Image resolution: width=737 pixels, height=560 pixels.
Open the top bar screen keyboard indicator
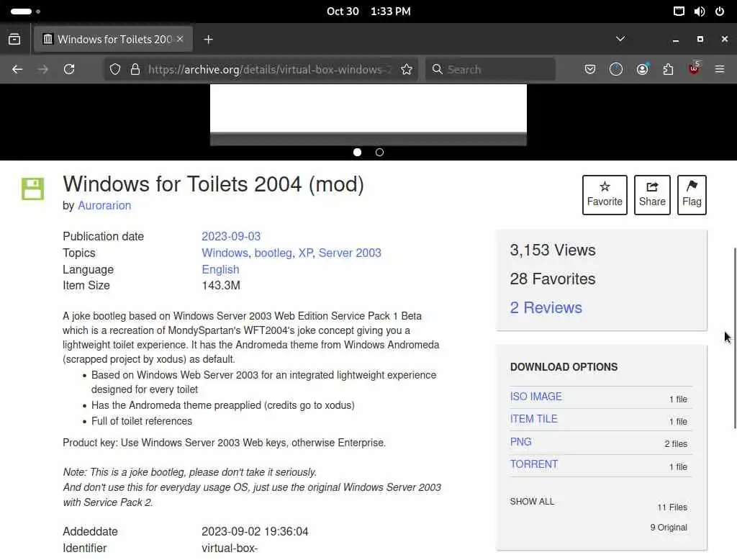(x=679, y=12)
